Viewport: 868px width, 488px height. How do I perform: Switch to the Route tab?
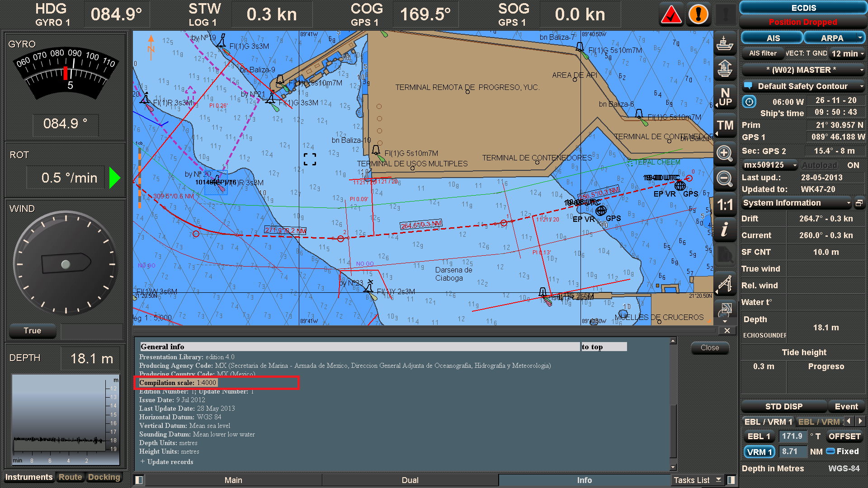[70, 477]
